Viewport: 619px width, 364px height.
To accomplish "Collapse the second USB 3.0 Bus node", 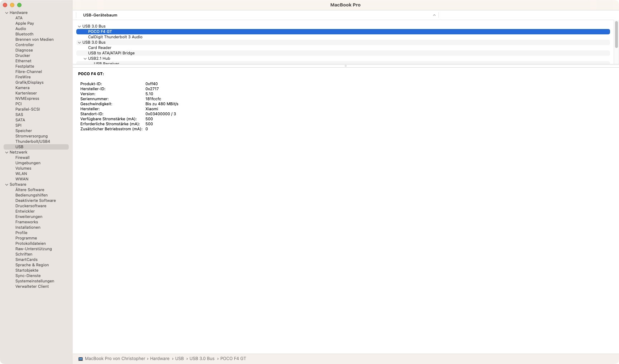I will (80, 43).
